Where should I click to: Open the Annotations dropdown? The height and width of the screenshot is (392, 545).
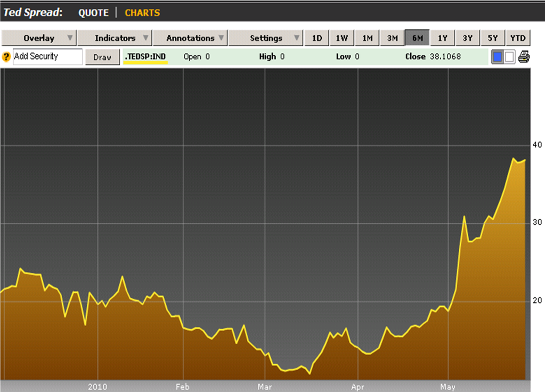190,38
